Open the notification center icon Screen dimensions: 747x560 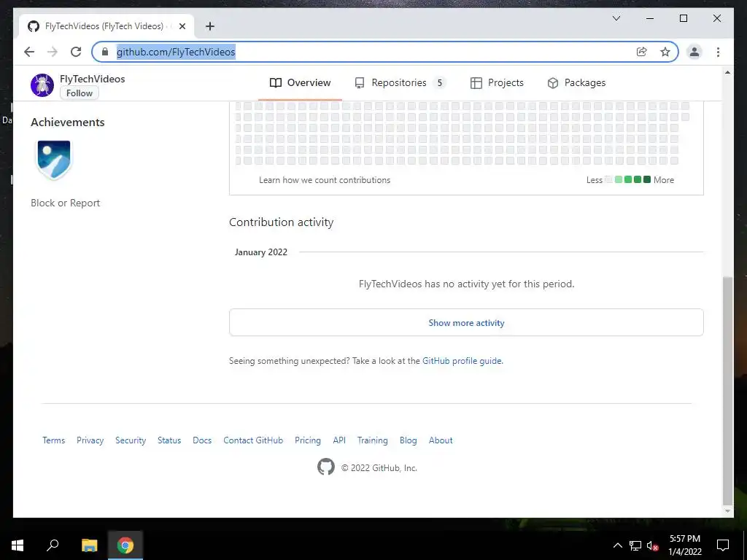(723, 545)
